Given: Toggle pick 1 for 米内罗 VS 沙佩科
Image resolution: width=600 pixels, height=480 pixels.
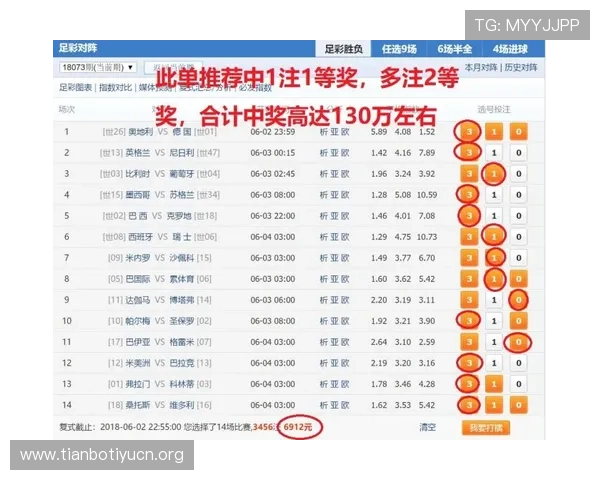Looking at the screenshot, I should click(494, 258).
